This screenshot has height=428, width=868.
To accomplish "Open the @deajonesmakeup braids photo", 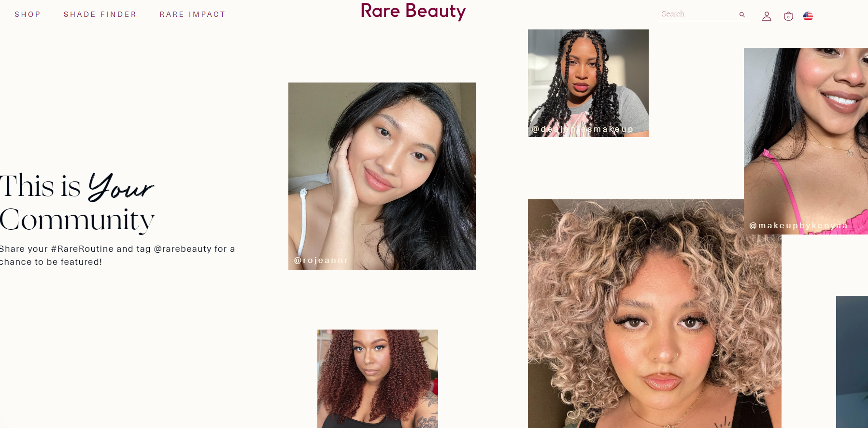I will (588, 83).
